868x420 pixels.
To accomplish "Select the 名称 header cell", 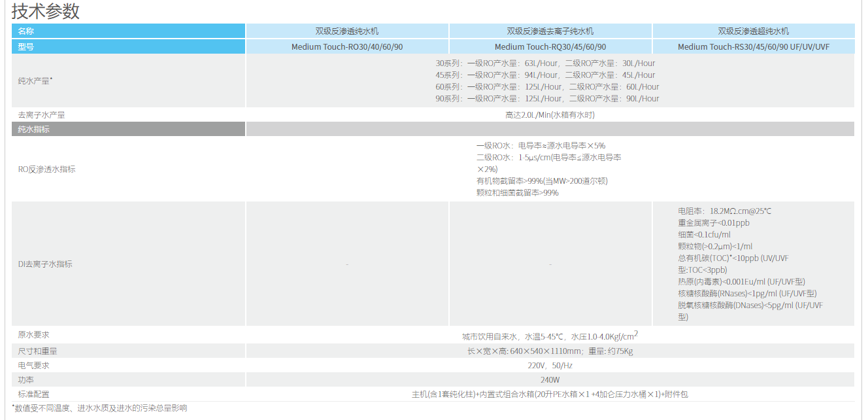I will 128,31.
